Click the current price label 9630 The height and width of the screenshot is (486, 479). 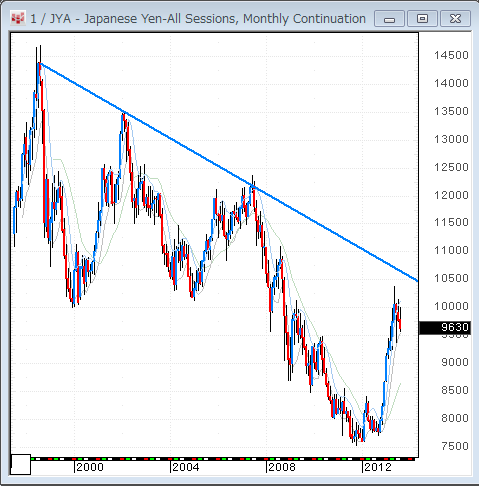click(x=445, y=328)
